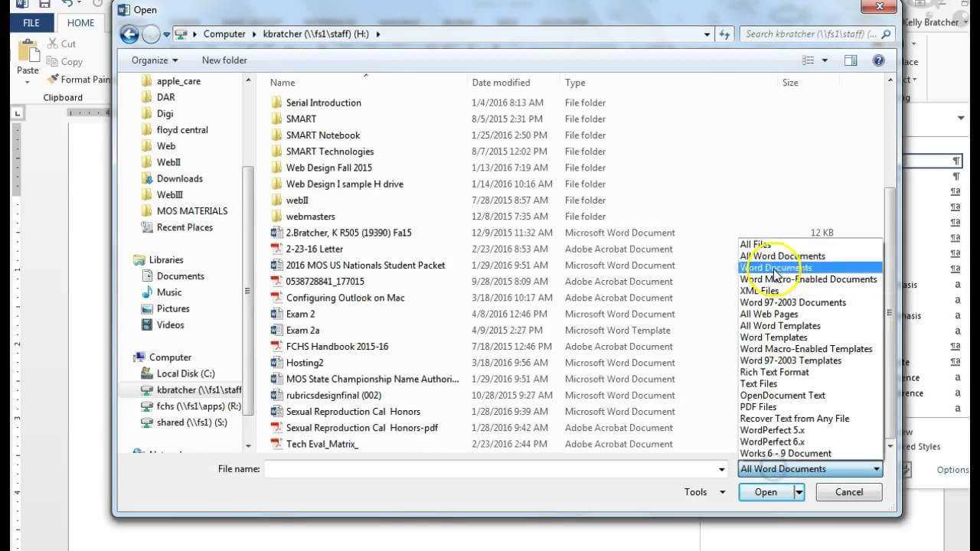Choose PDF Files from file type list
980x551 pixels.
point(758,407)
